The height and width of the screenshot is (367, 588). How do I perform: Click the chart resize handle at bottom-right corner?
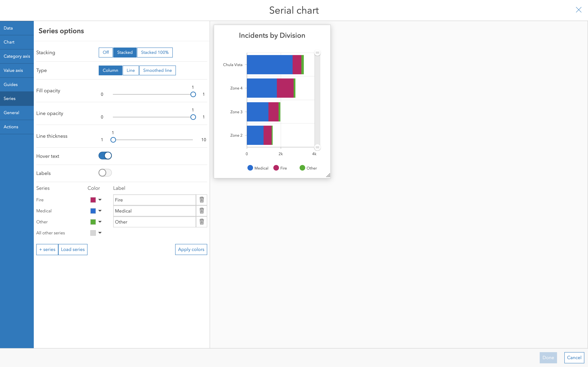(x=328, y=175)
